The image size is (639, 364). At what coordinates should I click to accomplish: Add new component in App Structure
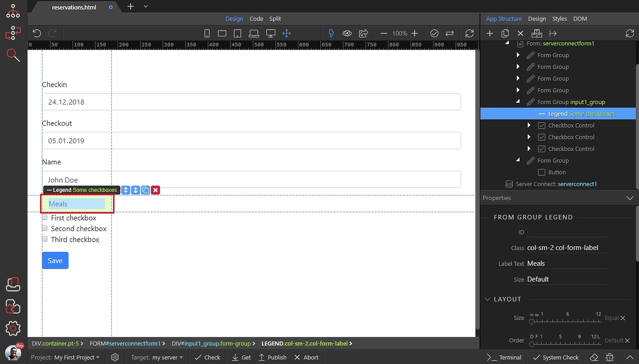pos(489,33)
